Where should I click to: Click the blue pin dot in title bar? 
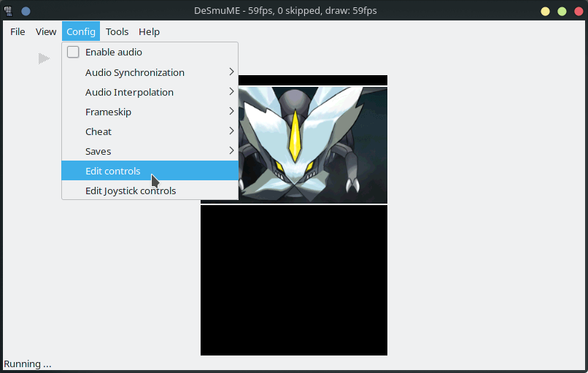click(26, 11)
